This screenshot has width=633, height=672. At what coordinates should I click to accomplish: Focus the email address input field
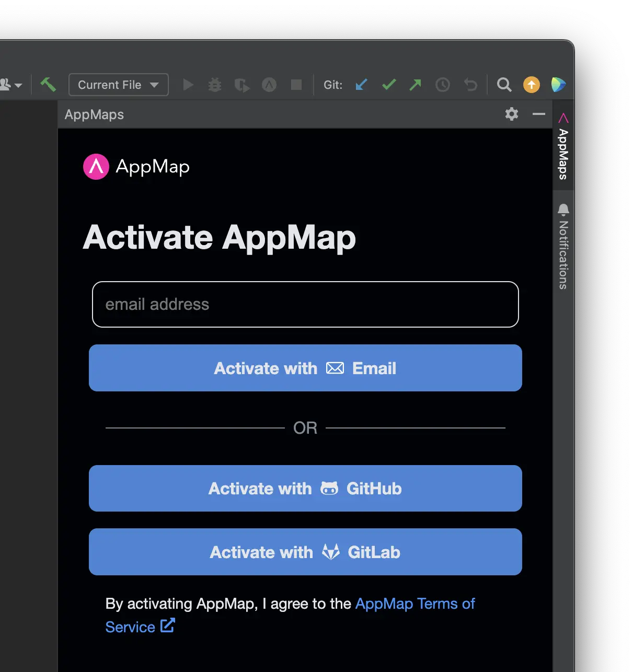pyautogui.click(x=305, y=305)
